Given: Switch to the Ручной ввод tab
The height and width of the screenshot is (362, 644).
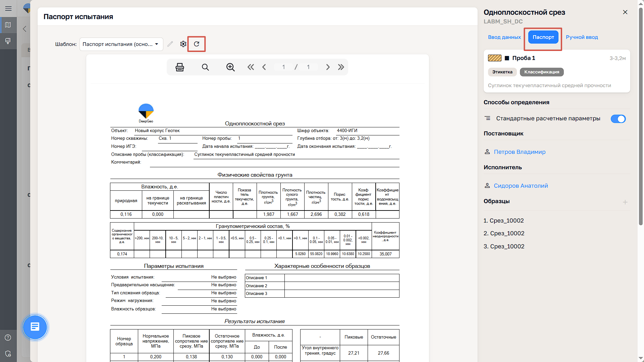Looking at the screenshot, I should click(x=582, y=37).
